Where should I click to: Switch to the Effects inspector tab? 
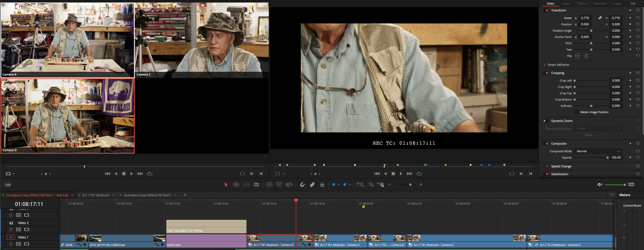[x=583, y=4]
